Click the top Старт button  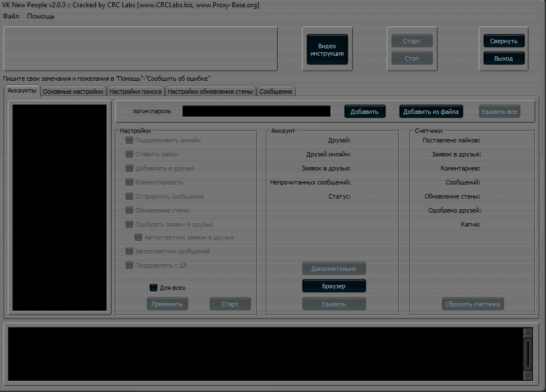pos(411,41)
